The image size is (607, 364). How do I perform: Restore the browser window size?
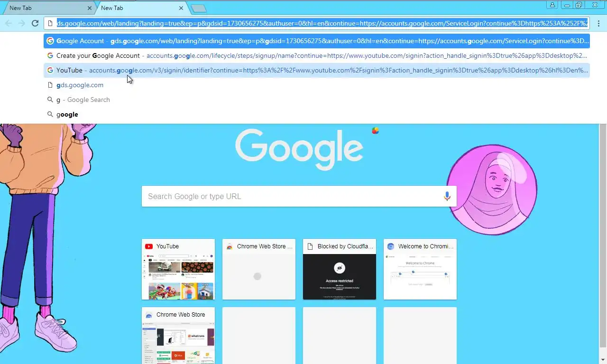pos(579,5)
